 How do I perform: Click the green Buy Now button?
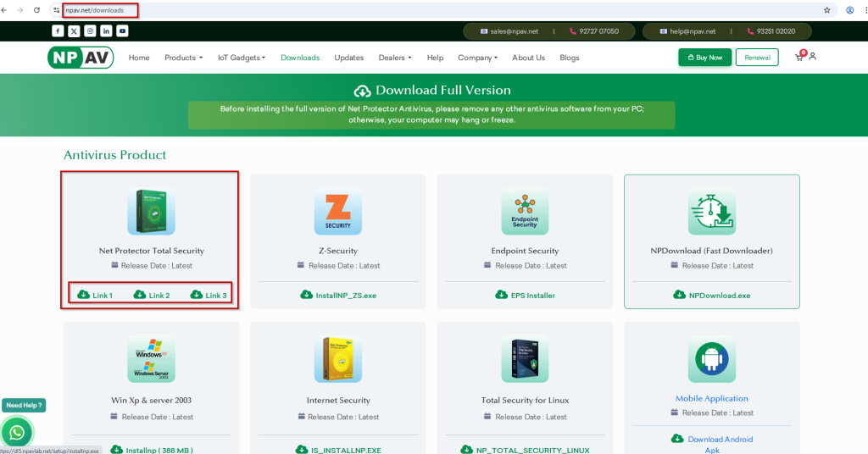(704, 58)
